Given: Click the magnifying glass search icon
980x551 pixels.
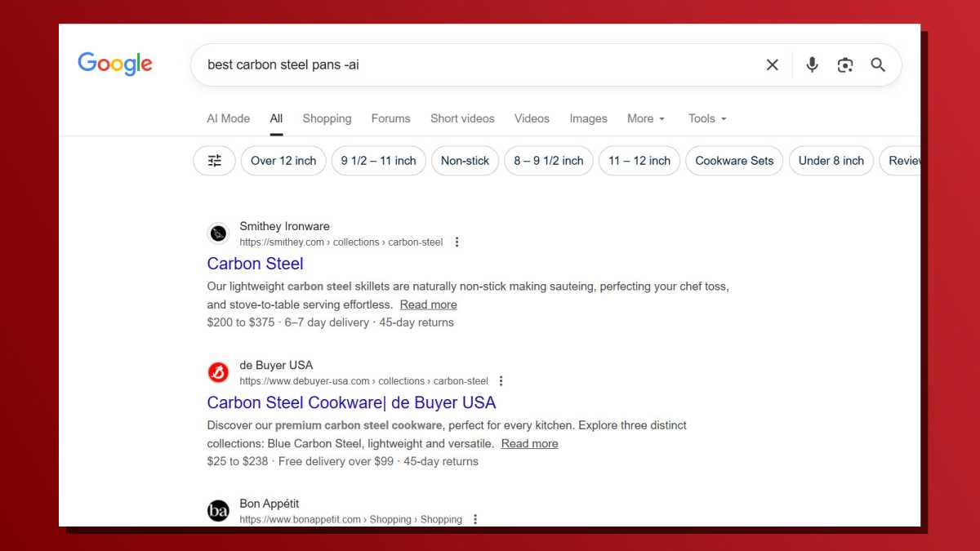Looking at the screenshot, I should coord(878,65).
